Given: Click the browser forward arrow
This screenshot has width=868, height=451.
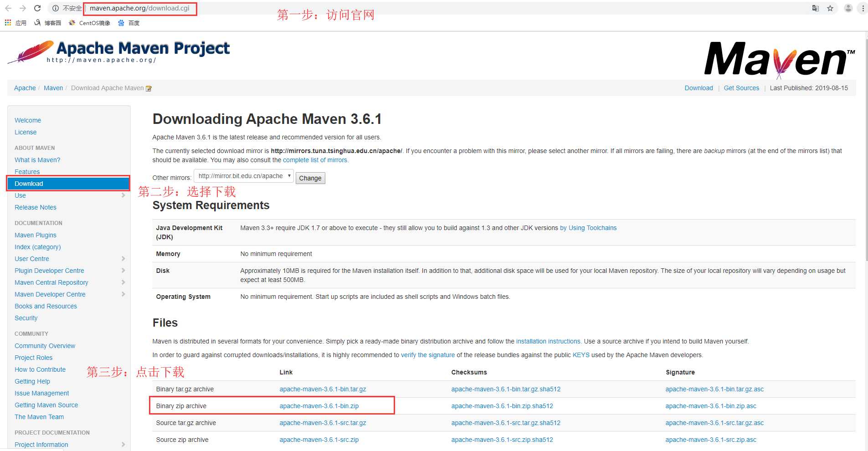Looking at the screenshot, I should pos(23,8).
